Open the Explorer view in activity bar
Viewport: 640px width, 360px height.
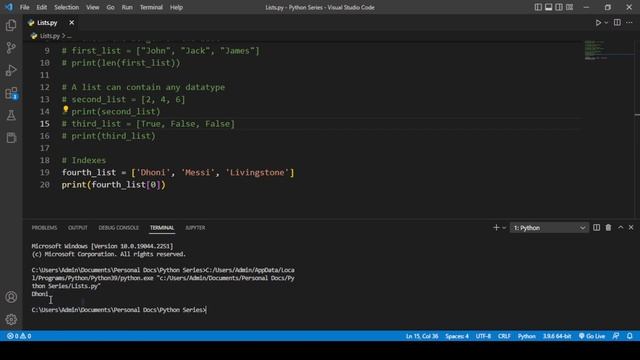[11, 25]
